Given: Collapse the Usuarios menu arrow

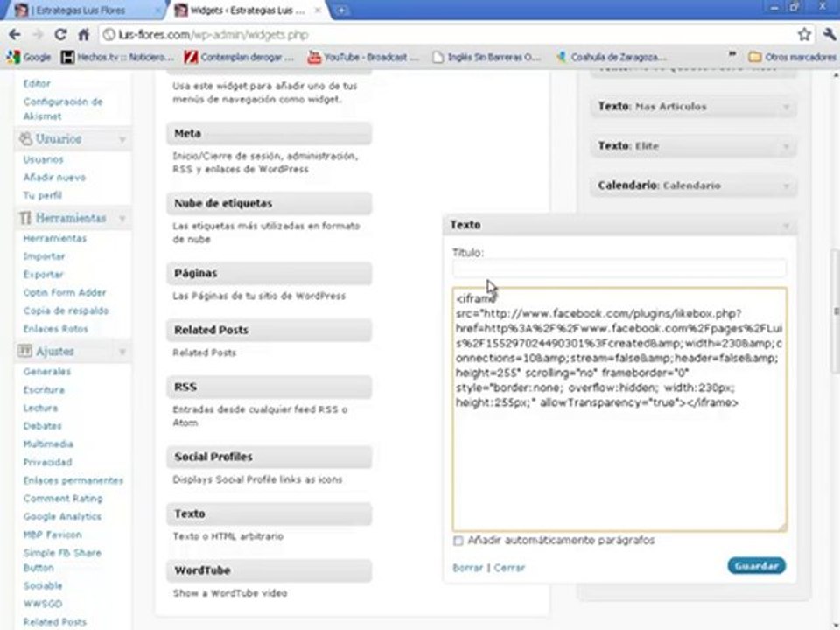Looking at the screenshot, I should tap(122, 139).
